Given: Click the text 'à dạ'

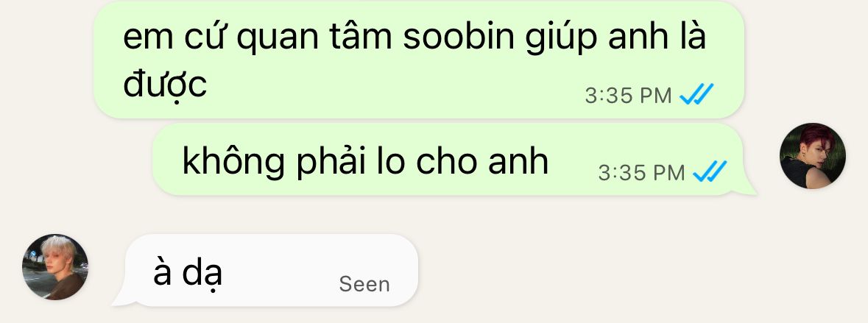Looking at the screenshot, I should tap(188, 273).
